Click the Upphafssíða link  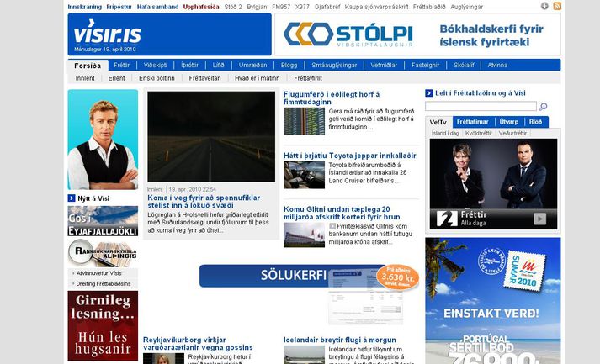click(201, 7)
